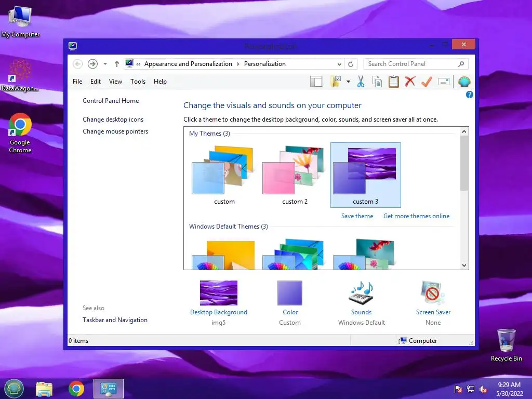Open the Edit menu
Viewport: 532px width, 399px height.
96,82
